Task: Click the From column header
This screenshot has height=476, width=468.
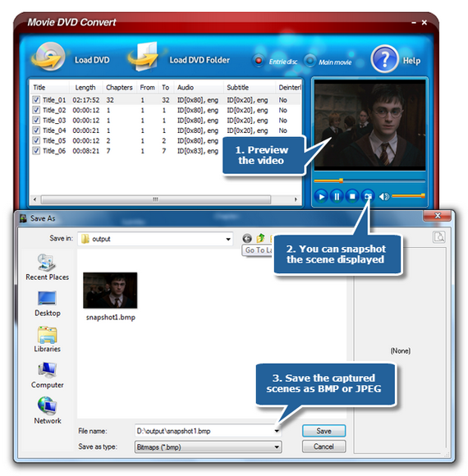Action: [147, 88]
